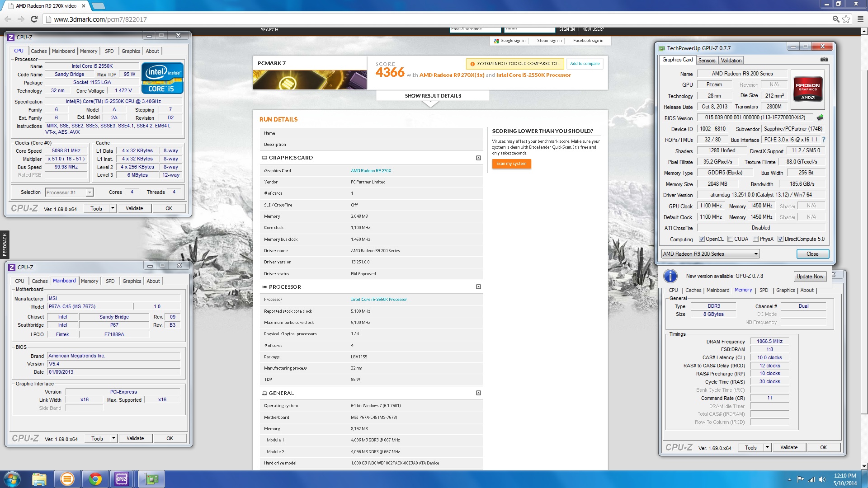The height and width of the screenshot is (488, 868).
Task: Click the Facebook sign in link
Action: tap(588, 41)
